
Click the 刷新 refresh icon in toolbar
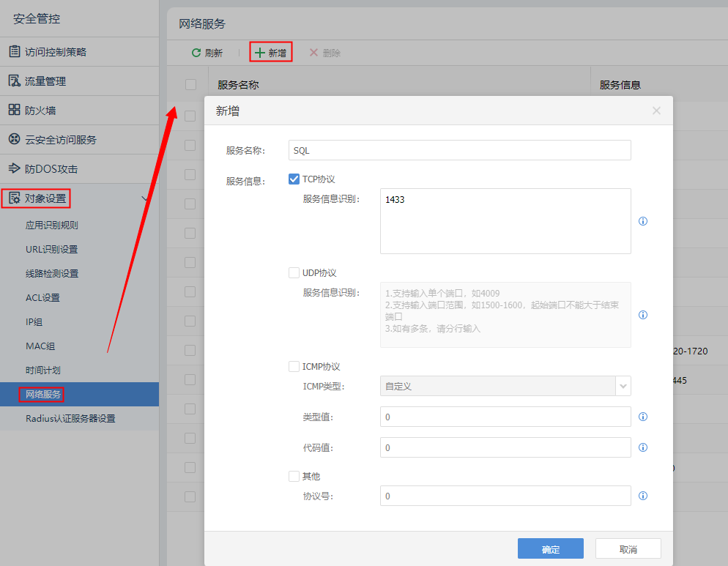[x=196, y=53]
